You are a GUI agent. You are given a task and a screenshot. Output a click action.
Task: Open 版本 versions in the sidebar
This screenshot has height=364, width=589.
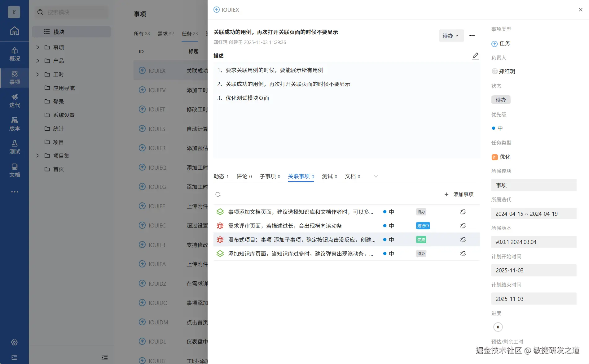coord(14,124)
